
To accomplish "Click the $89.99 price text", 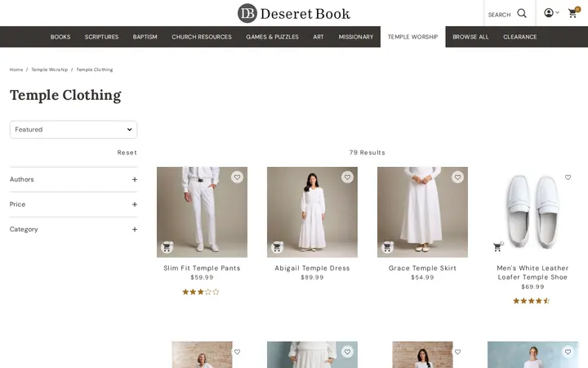I will click(x=312, y=277).
